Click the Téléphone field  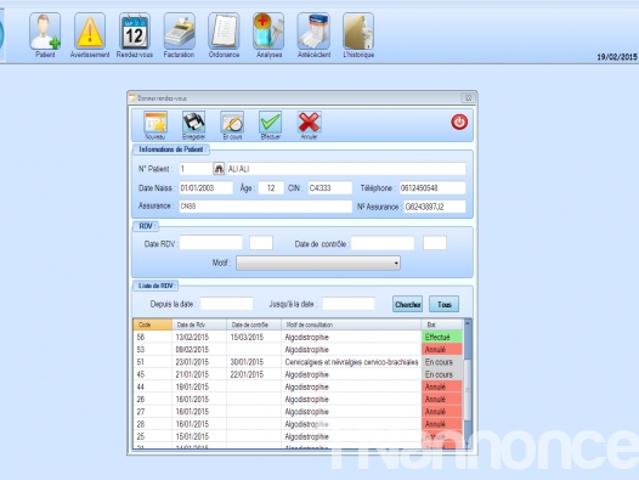click(x=432, y=188)
